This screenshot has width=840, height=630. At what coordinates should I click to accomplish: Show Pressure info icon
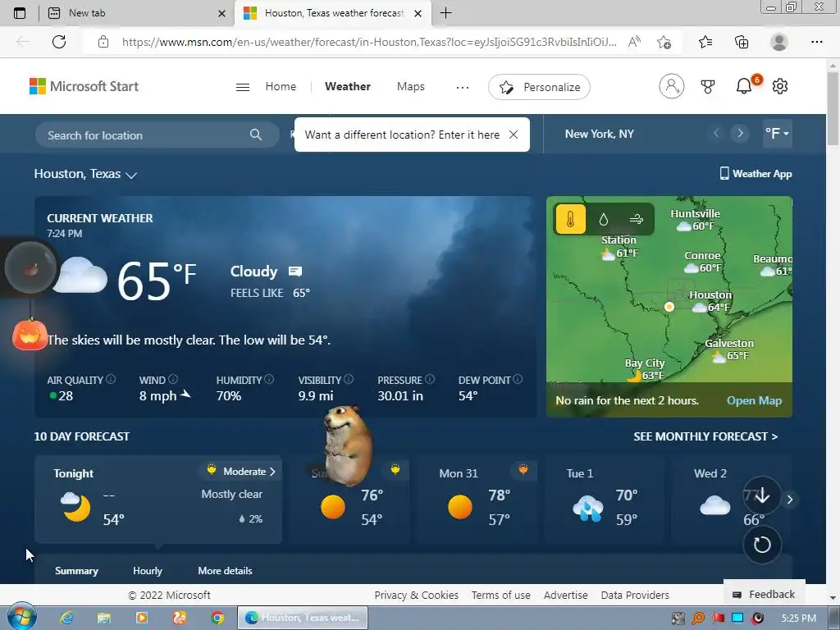click(430, 379)
